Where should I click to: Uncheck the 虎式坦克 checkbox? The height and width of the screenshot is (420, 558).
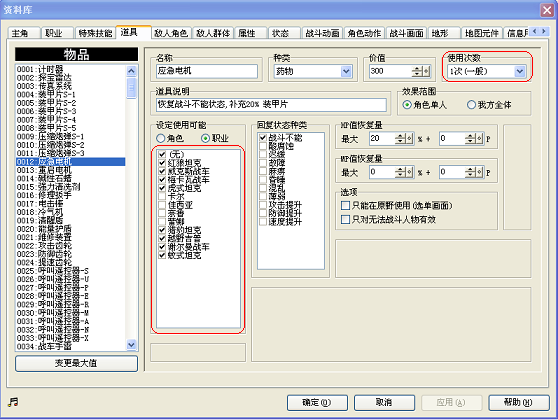[x=162, y=188]
